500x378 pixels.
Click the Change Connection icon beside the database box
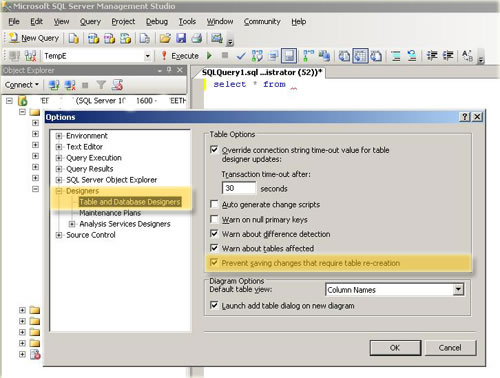(30, 56)
